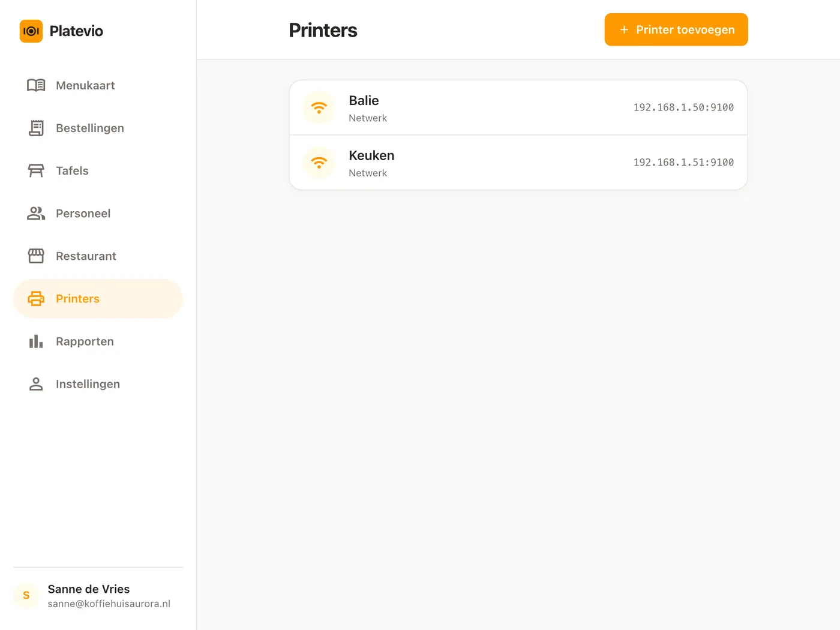Click Sanne de Vries avatar
840x630 pixels.
[26, 595]
